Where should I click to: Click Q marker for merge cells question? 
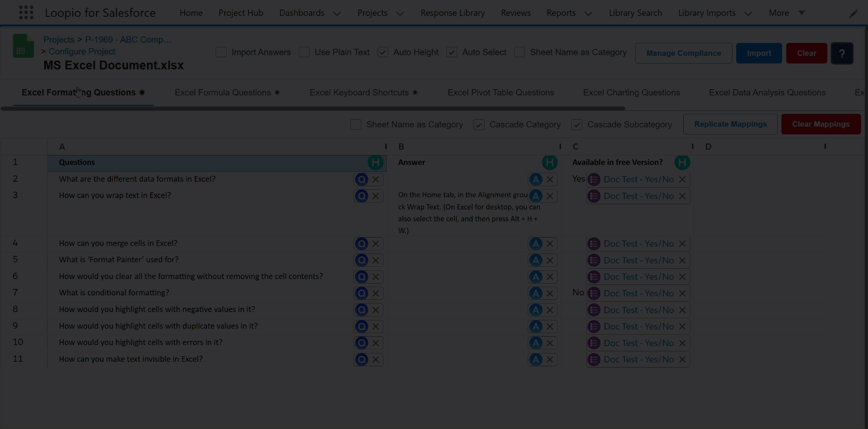361,244
